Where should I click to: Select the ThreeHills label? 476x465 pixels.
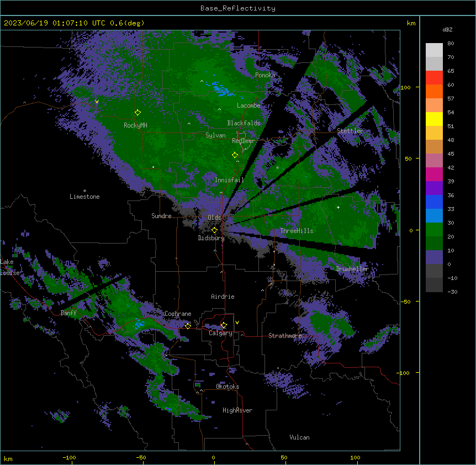click(x=297, y=231)
